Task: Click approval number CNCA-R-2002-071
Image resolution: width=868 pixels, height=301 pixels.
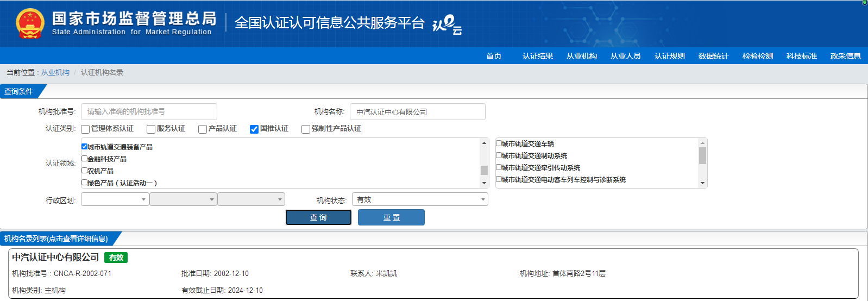Action: (x=83, y=273)
